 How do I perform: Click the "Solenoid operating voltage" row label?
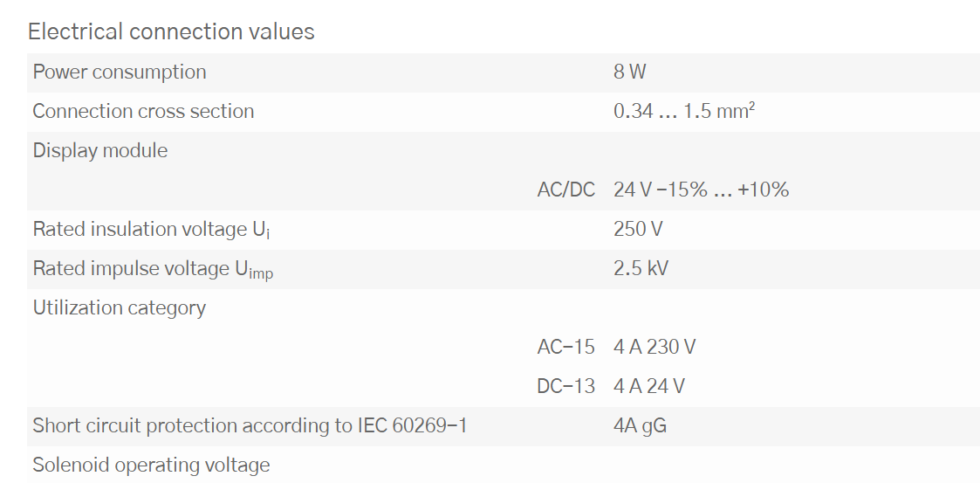click(151, 466)
